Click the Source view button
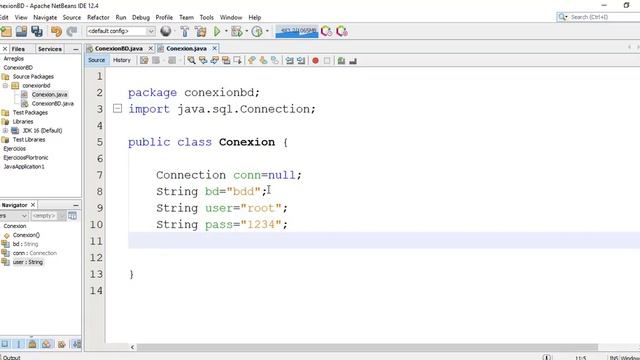The height and width of the screenshot is (360, 640). click(x=97, y=60)
